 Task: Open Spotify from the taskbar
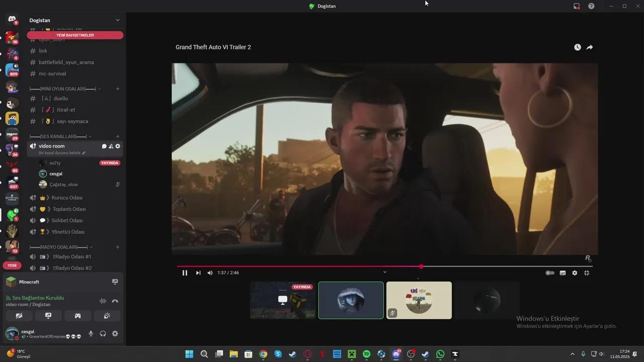pos(366,354)
